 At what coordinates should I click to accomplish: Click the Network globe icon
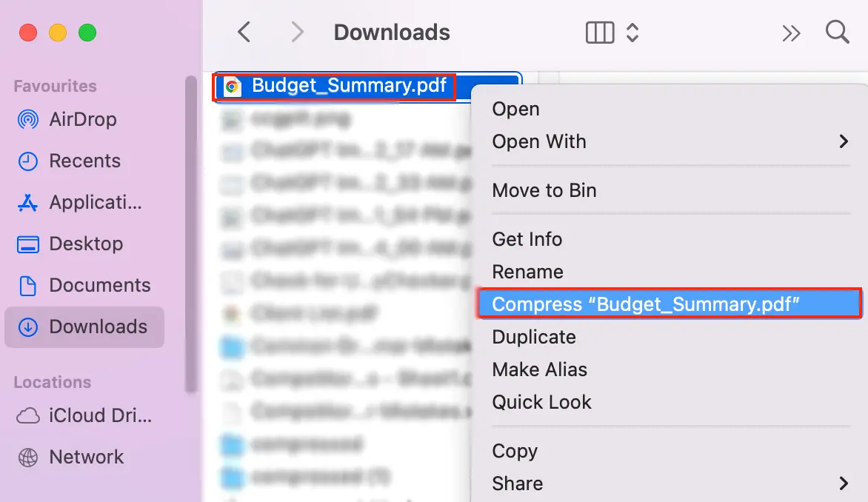click(28, 457)
